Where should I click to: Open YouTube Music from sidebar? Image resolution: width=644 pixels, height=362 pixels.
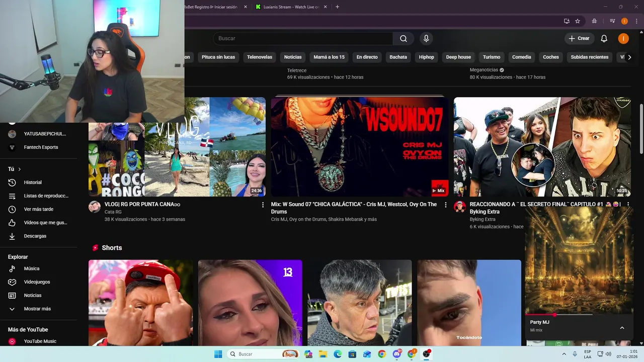point(39,341)
